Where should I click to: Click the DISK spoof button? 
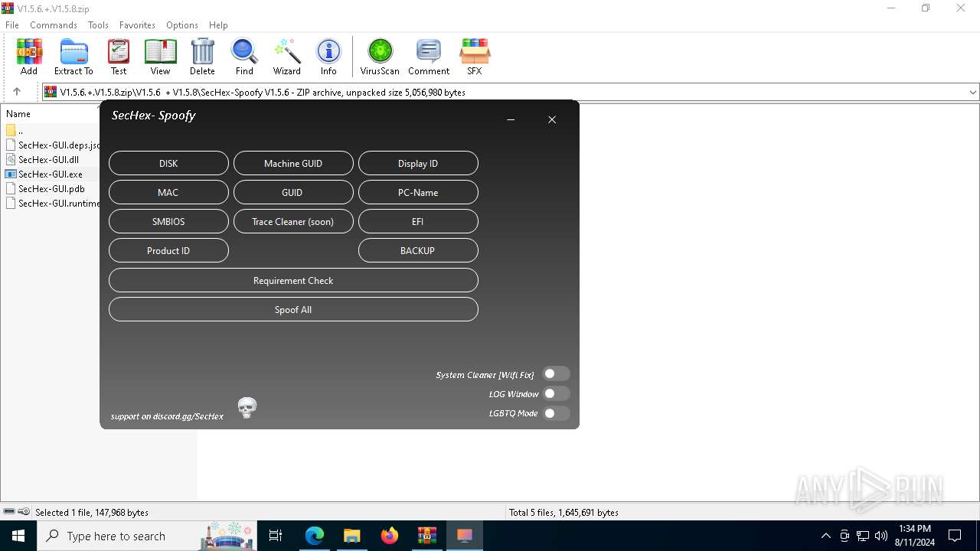168,163
